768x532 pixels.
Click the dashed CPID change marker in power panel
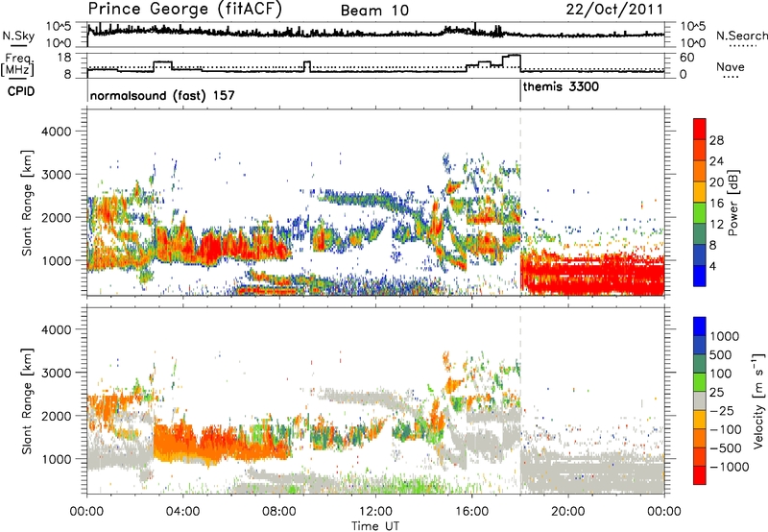(520, 203)
